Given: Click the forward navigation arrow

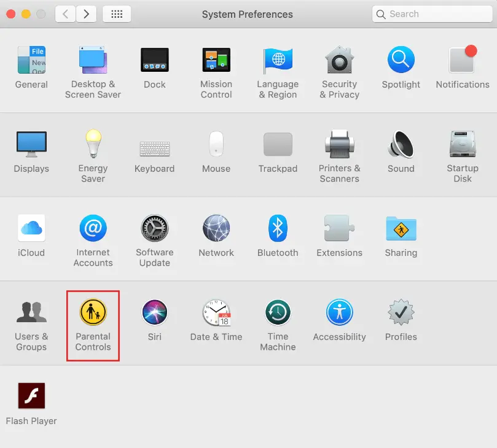Looking at the screenshot, I should pos(86,14).
